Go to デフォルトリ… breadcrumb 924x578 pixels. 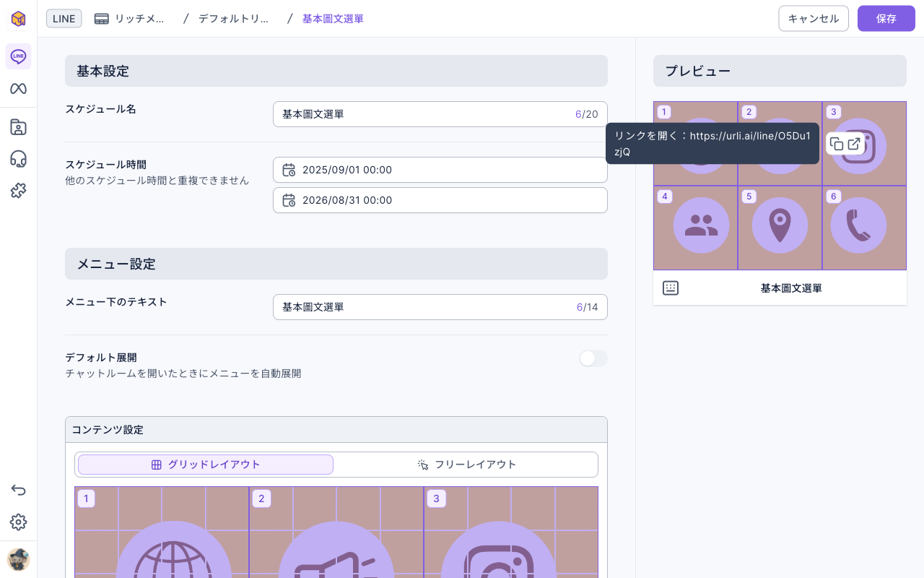233,19
